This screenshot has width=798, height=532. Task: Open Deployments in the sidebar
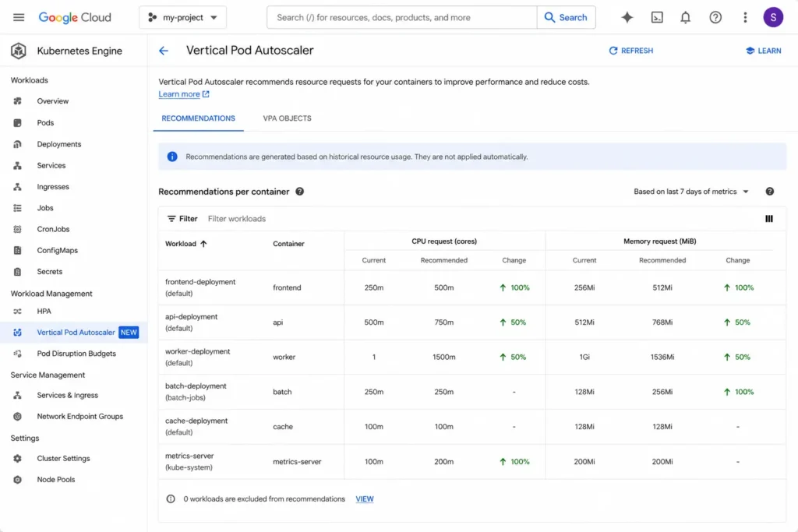(x=59, y=144)
